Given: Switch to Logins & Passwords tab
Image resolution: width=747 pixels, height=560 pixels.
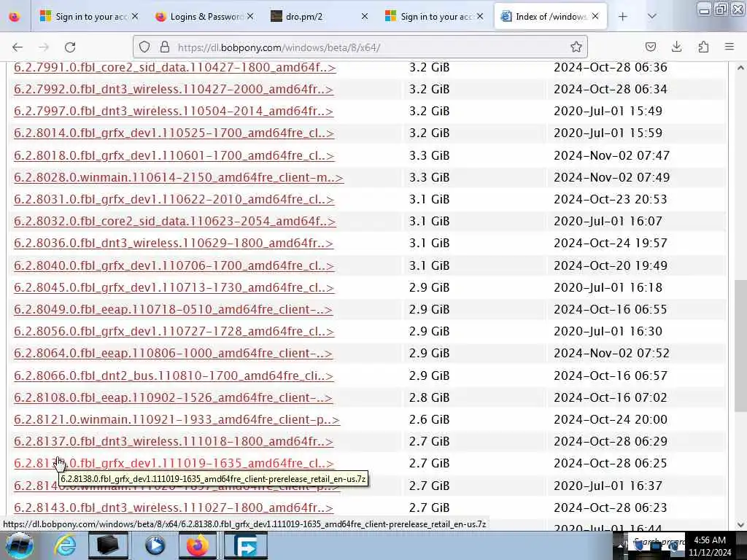Looking at the screenshot, I should point(205,17).
